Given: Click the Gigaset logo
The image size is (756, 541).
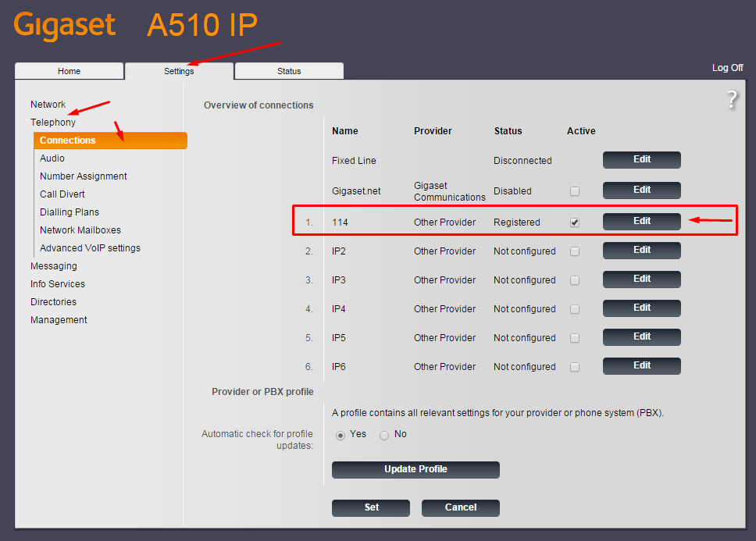Looking at the screenshot, I should pos(65,26).
